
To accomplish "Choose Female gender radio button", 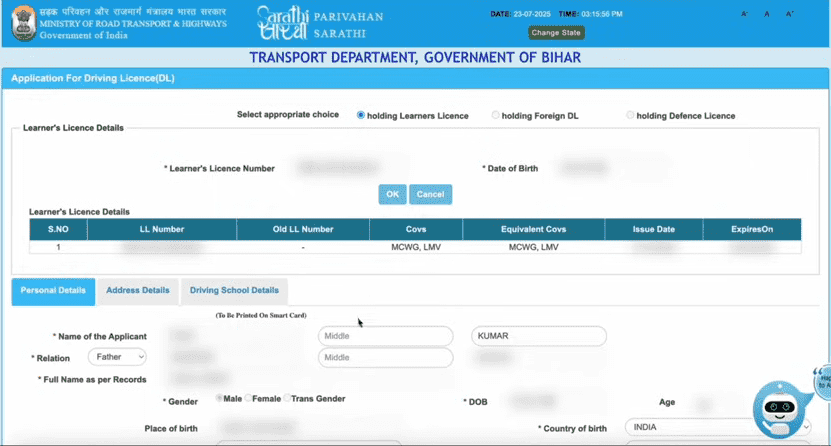I will tap(249, 398).
